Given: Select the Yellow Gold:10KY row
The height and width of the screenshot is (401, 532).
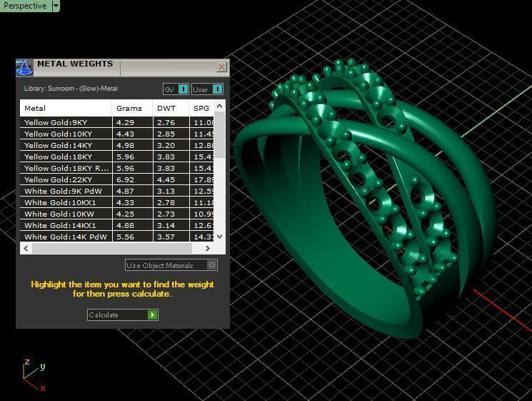Looking at the screenshot, I should [x=117, y=134].
